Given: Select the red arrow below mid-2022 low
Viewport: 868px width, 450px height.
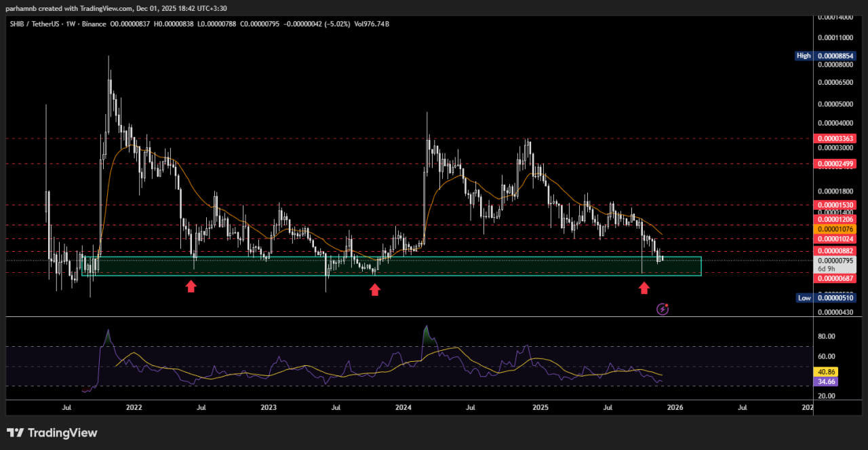Looking at the screenshot, I should (191, 286).
